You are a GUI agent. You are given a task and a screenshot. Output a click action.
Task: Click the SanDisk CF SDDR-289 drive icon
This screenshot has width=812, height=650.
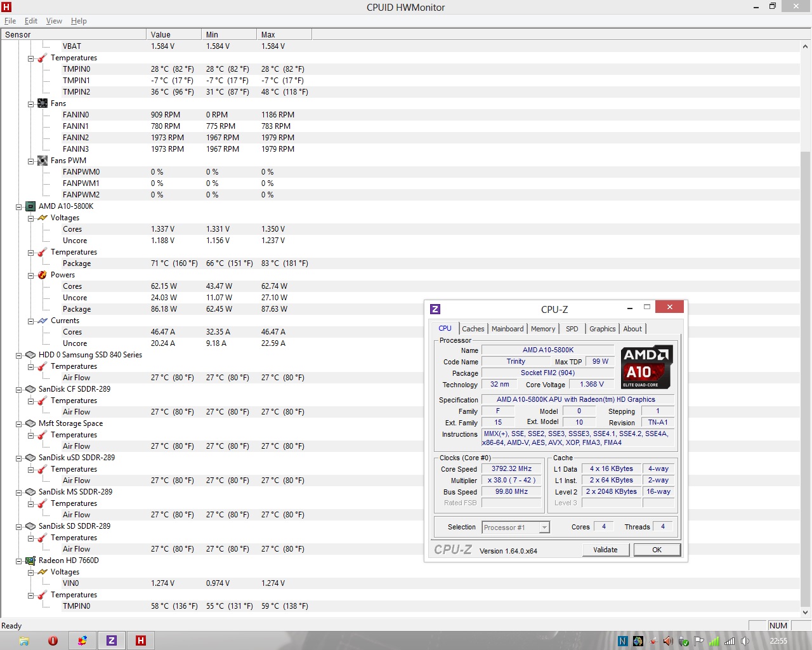click(30, 389)
